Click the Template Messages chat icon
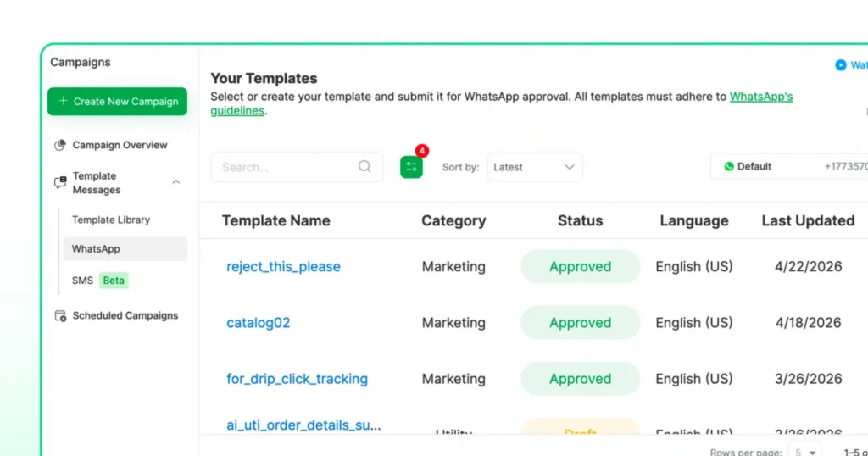This screenshot has height=456, width=868. pyautogui.click(x=60, y=182)
